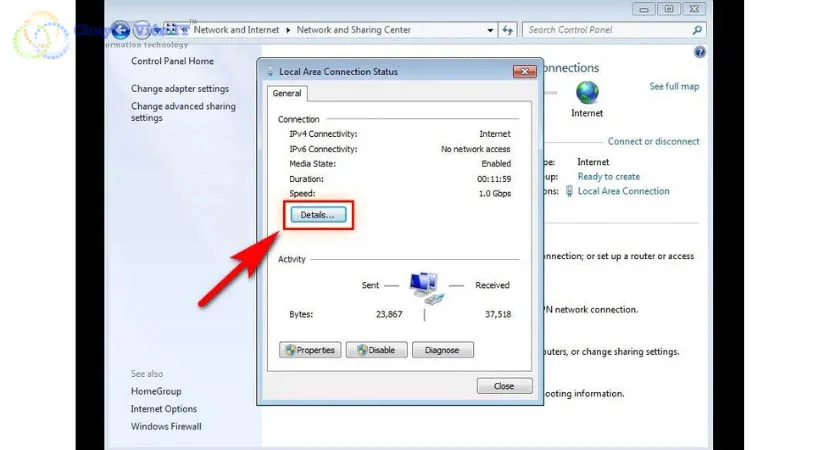This screenshot has width=820, height=450.
Task: Click the Local Area Connection Status title icon
Action: click(270, 72)
